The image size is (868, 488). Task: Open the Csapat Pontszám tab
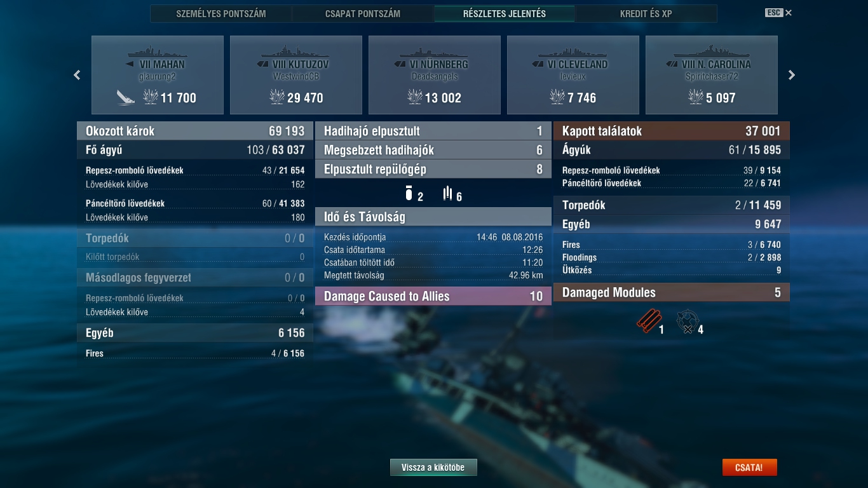(x=363, y=13)
